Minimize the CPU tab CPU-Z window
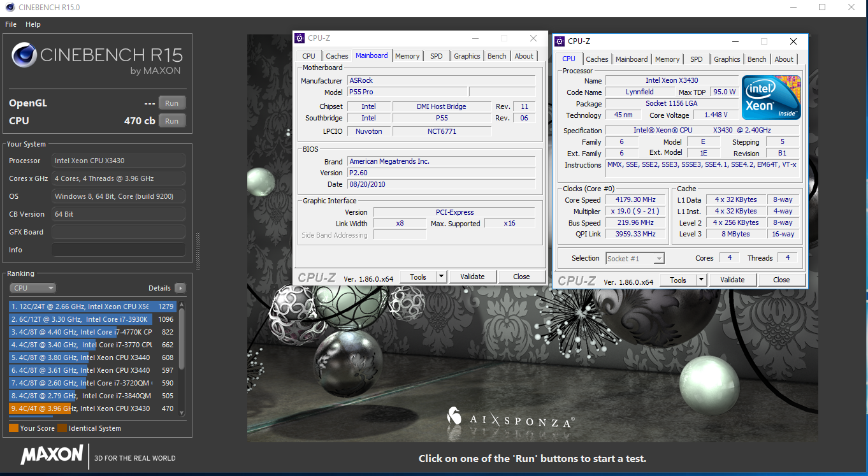Viewport: 868px width, 476px height. click(735, 41)
